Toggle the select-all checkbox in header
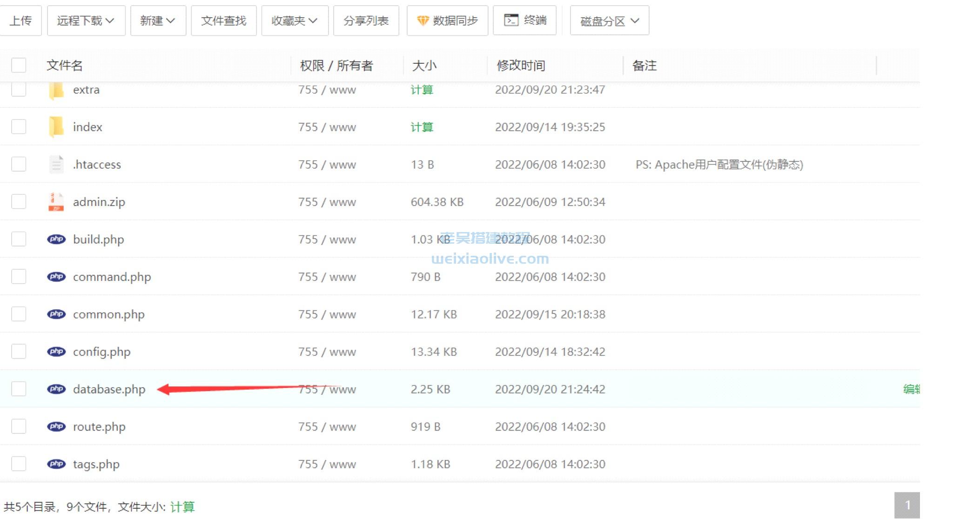Viewport: 980px width, 519px height. [18, 65]
